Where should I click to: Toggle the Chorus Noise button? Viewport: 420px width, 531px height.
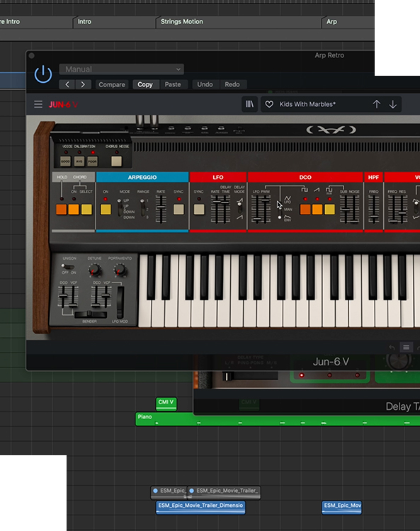click(117, 161)
